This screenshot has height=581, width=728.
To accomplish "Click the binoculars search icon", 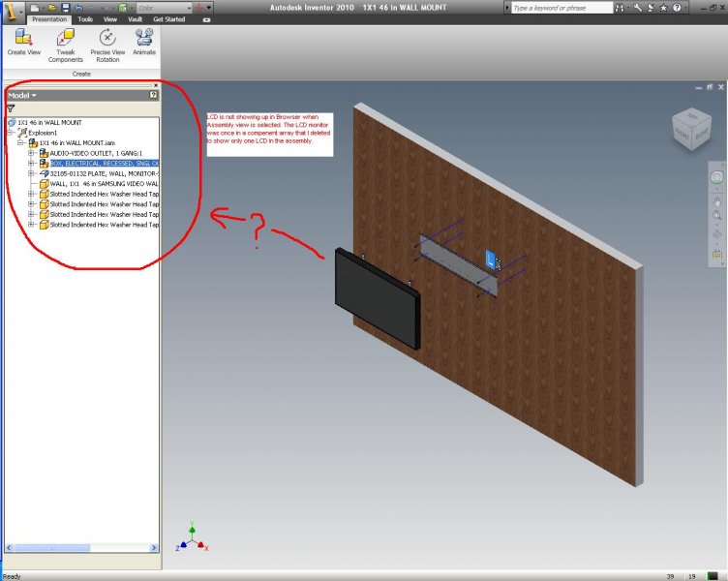I will (620, 8).
